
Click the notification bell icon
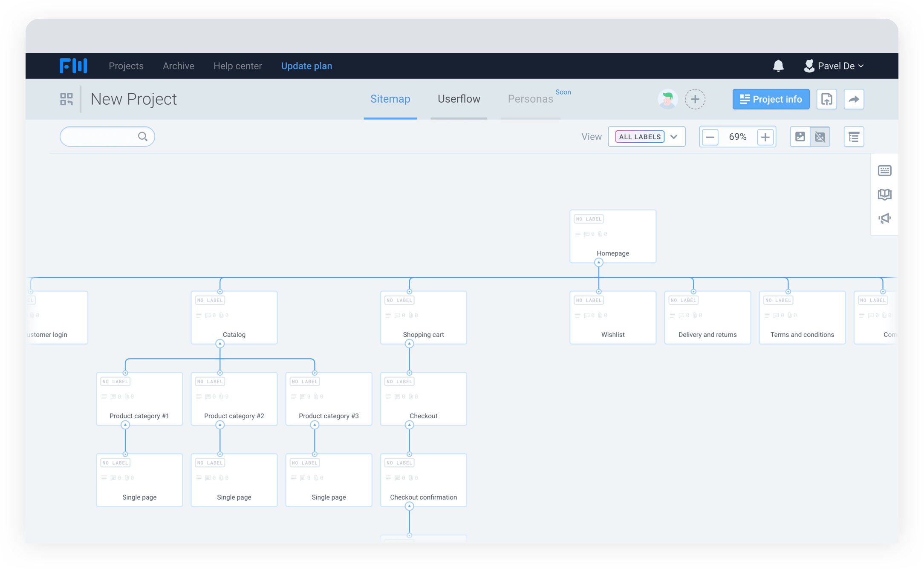[778, 66]
